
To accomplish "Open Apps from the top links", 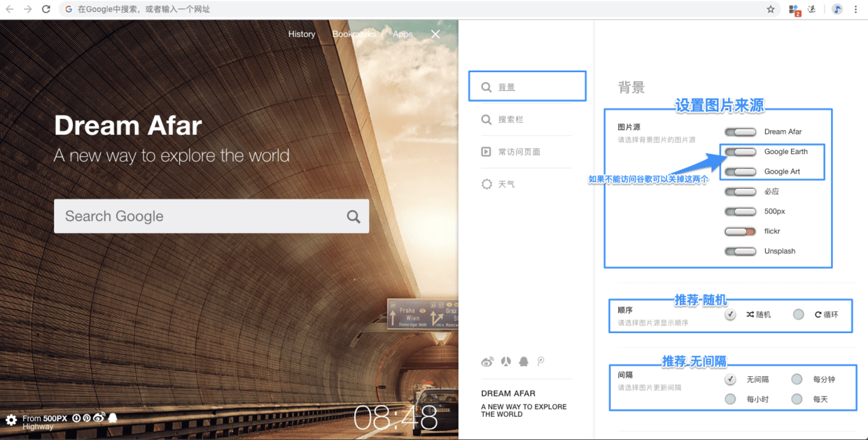I will click(x=402, y=34).
